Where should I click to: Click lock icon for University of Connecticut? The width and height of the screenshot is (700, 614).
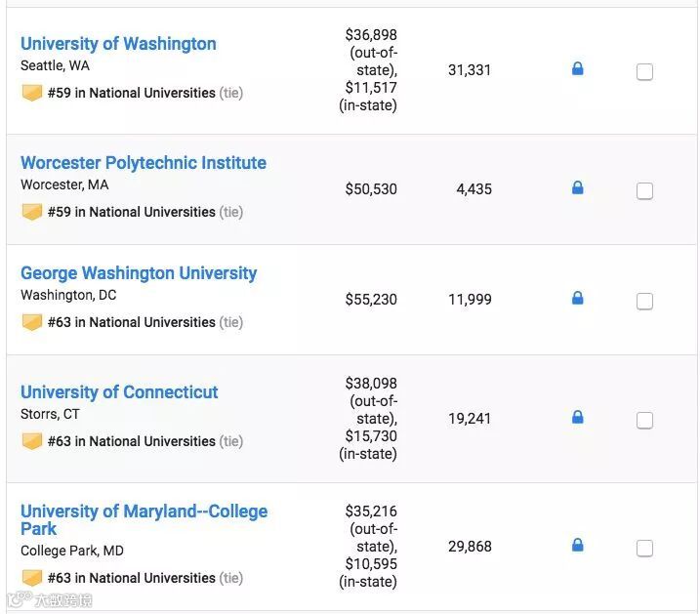click(577, 418)
